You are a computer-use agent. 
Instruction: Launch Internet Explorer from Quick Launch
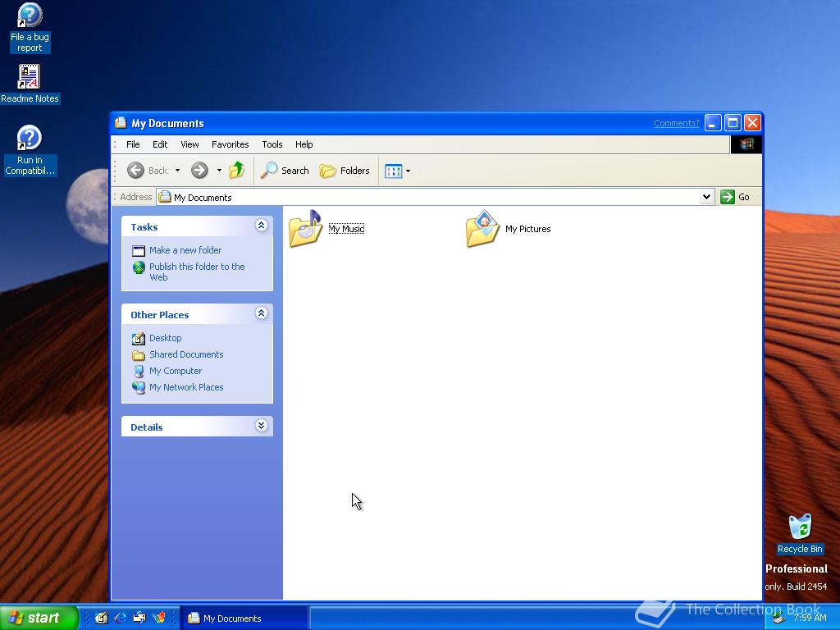pos(121,618)
